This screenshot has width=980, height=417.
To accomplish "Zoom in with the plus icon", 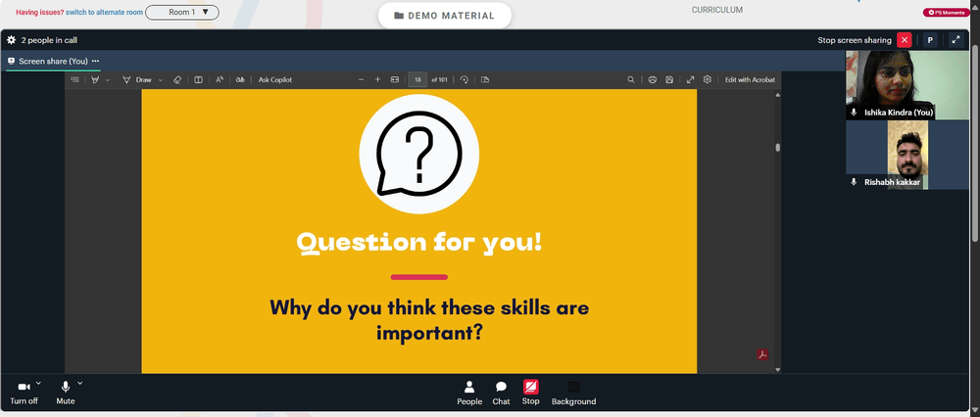I will coord(377,79).
